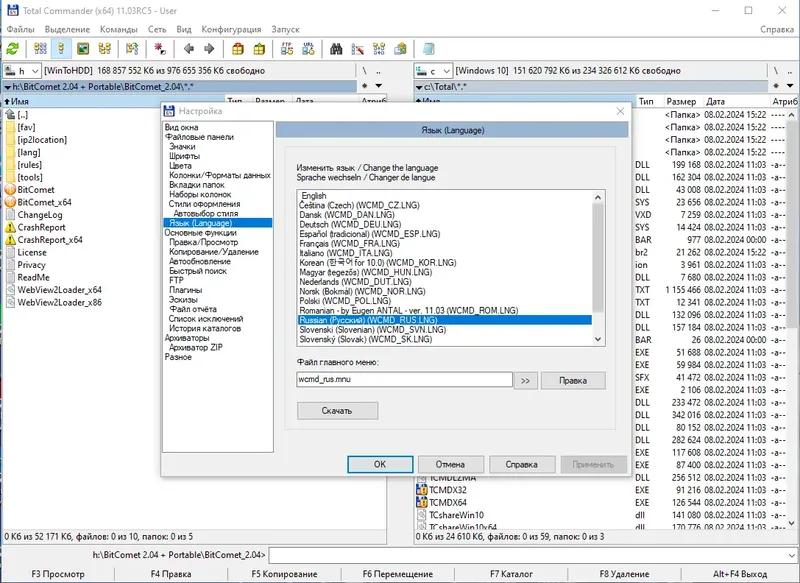Click CrashReport warning icon in left panel
This screenshot has width=800, height=583.
coord(10,227)
